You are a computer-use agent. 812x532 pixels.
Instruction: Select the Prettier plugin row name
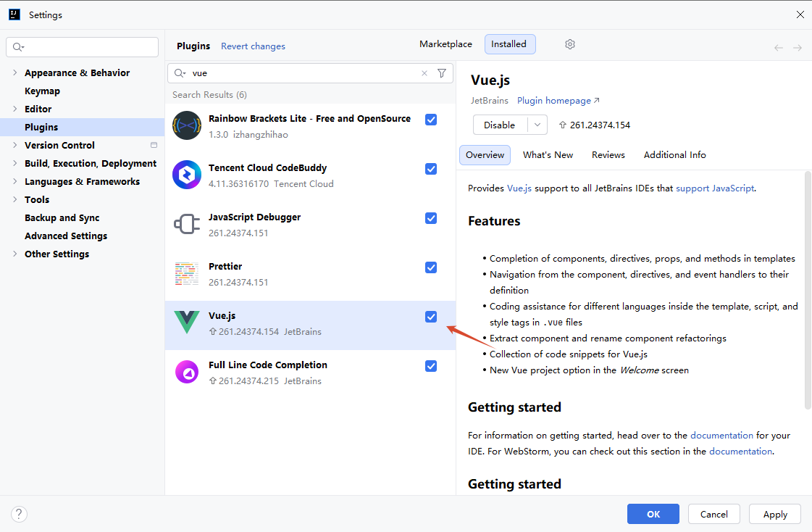click(225, 266)
